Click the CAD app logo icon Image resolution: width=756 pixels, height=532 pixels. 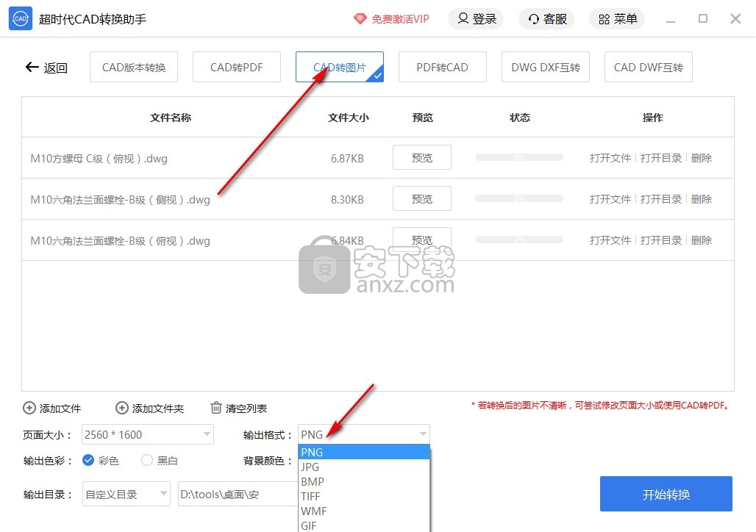click(21, 19)
